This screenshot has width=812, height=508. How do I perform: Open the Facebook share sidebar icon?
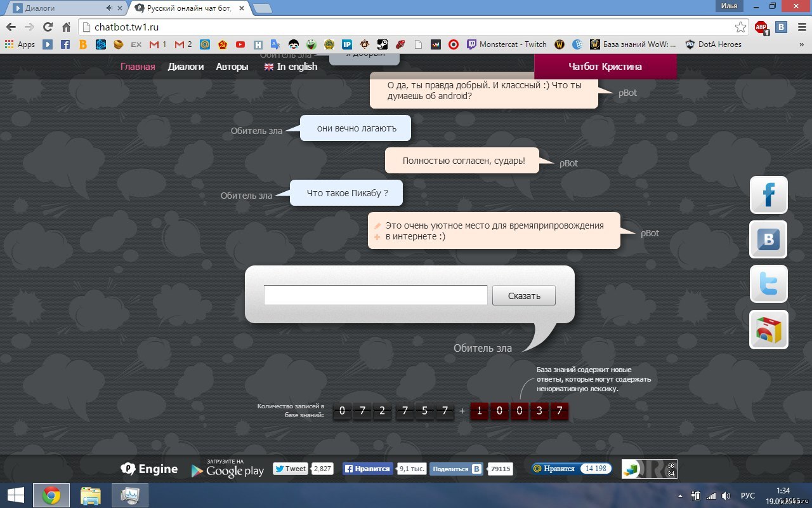coord(768,195)
